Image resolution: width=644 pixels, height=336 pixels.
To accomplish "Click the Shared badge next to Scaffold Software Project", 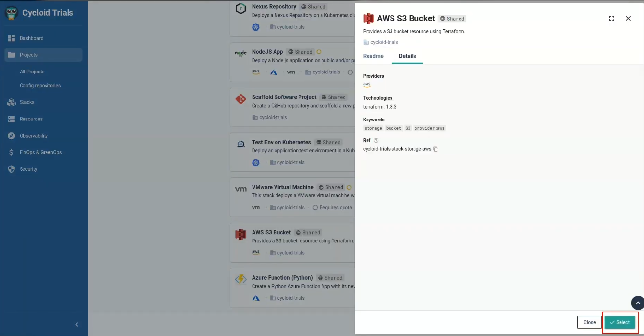I will 334,97.
